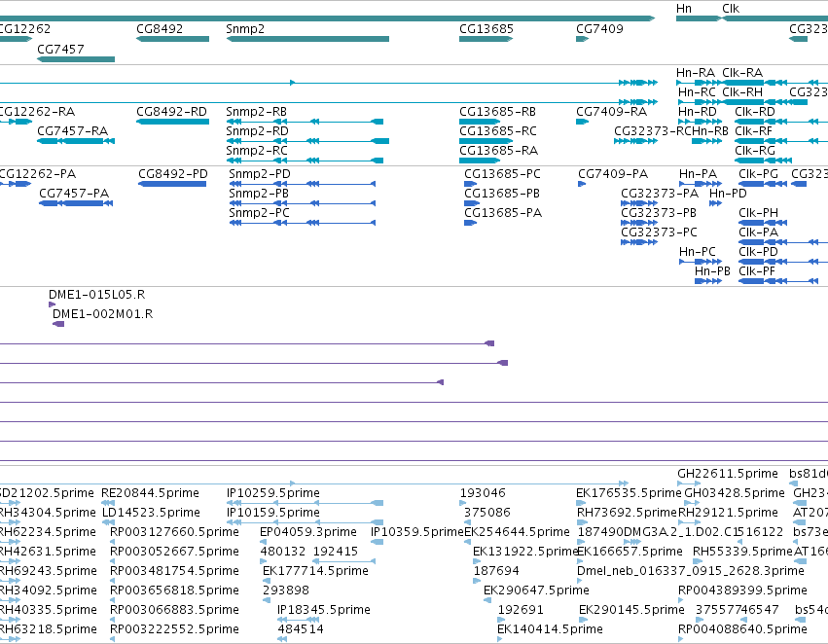The height and width of the screenshot is (644, 828).
Task: Select protein label CG32373-PB
Action: (x=659, y=213)
